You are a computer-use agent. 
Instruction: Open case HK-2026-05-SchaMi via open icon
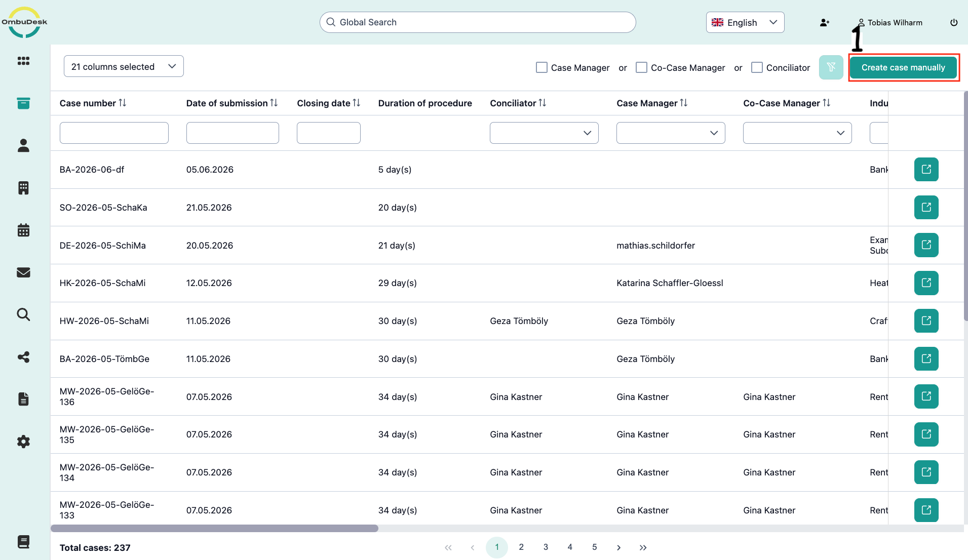(926, 283)
